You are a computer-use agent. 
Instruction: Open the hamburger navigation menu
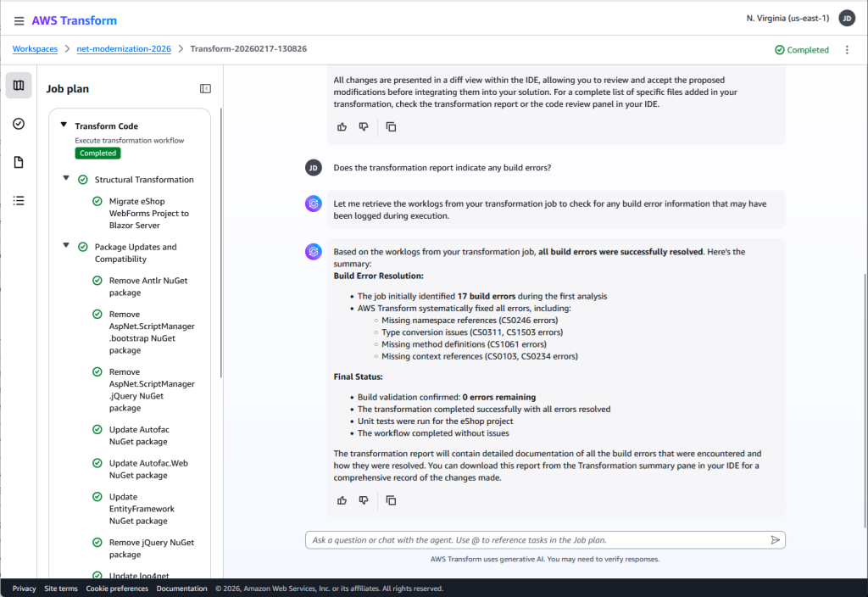click(x=19, y=20)
